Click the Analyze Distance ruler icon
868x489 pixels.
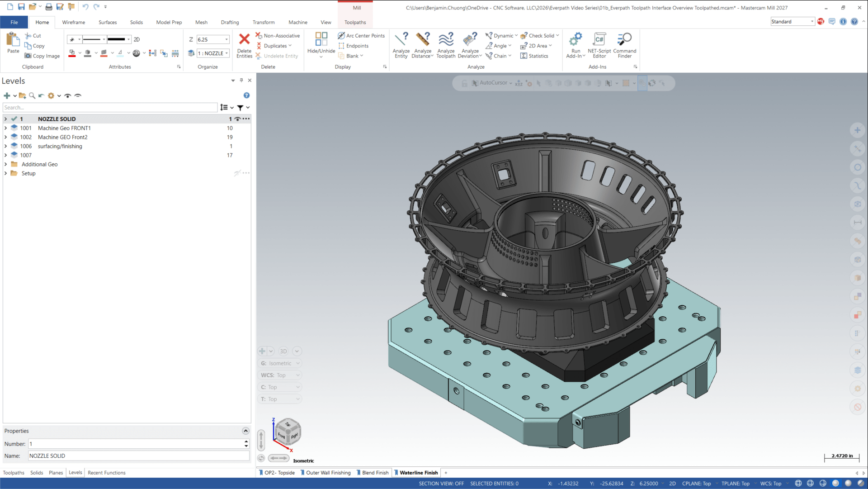pyautogui.click(x=423, y=39)
